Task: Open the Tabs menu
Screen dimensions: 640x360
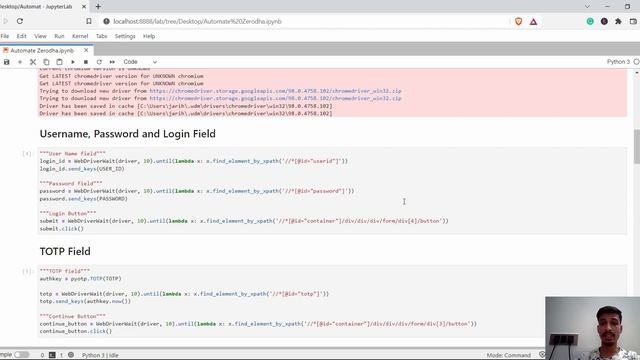Action: 101,36
